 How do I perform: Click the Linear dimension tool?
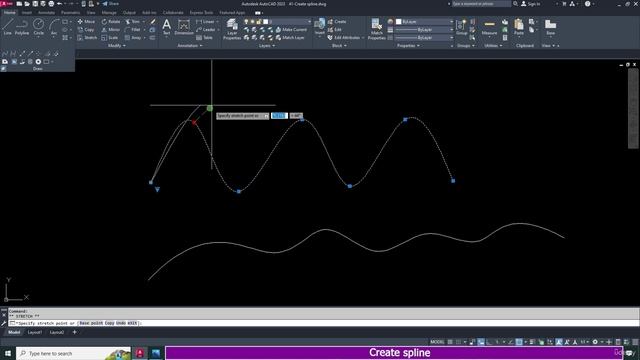point(205,22)
